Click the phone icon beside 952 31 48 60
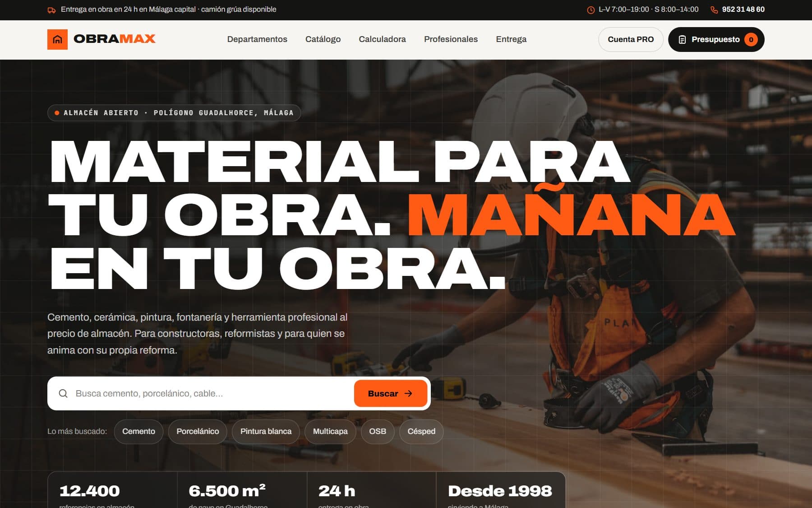This screenshot has width=812, height=508. coord(714,10)
